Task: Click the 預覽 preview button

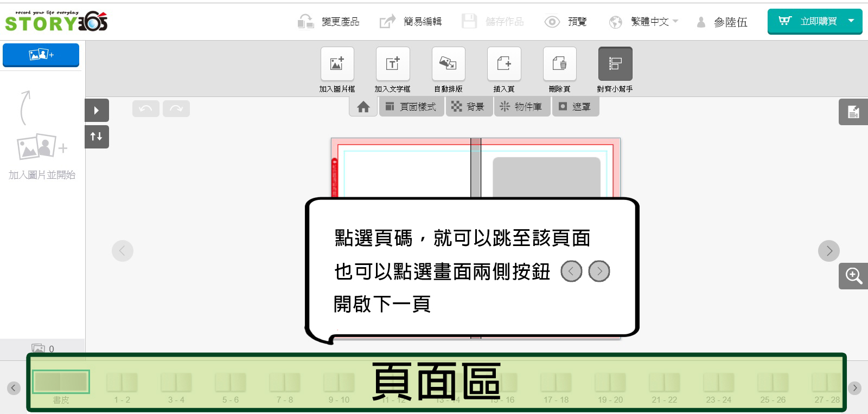Action: tap(566, 22)
